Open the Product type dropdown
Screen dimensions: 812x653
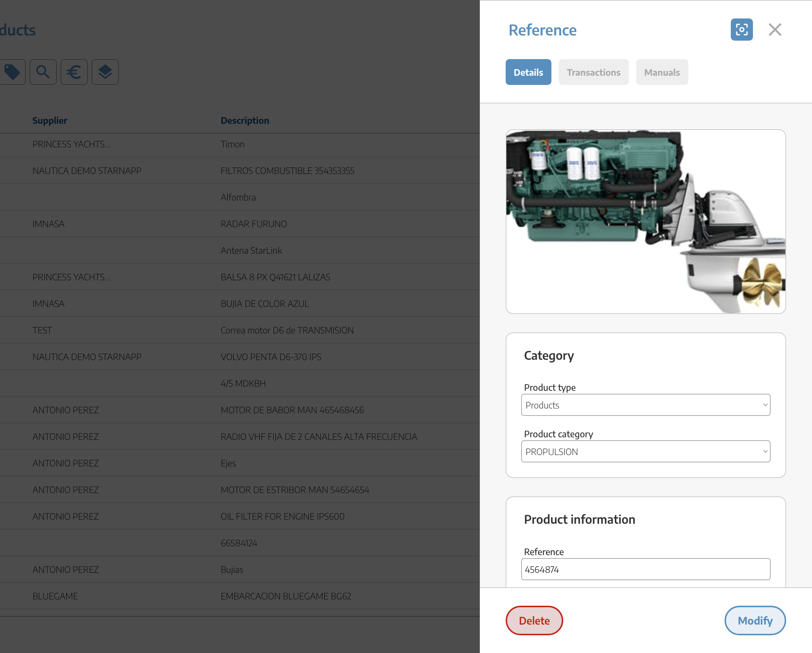pyautogui.click(x=646, y=405)
